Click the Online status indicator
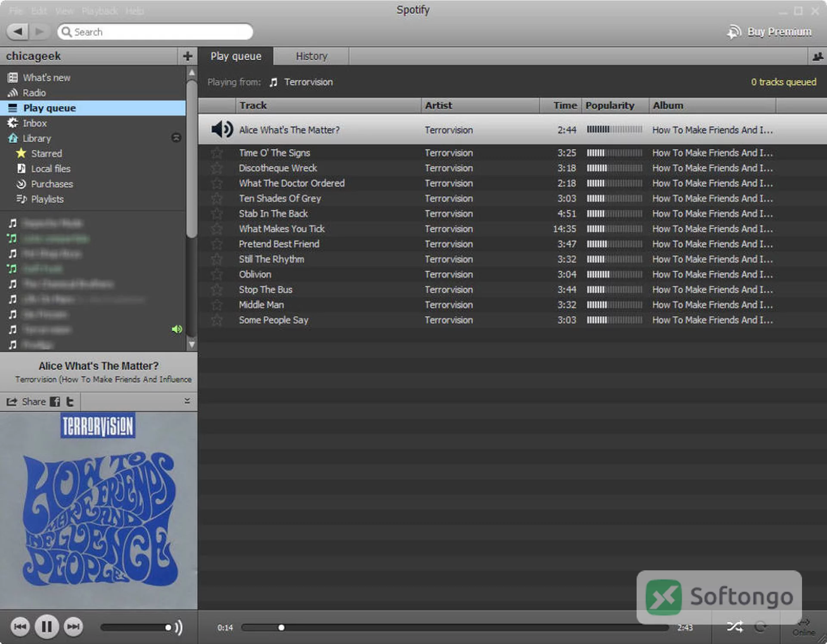 pyautogui.click(x=804, y=627)
